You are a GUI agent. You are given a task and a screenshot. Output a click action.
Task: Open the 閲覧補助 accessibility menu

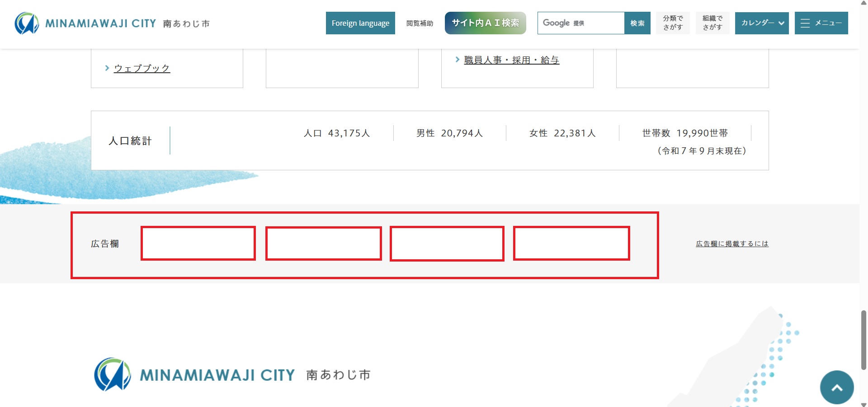coord(420,23)
